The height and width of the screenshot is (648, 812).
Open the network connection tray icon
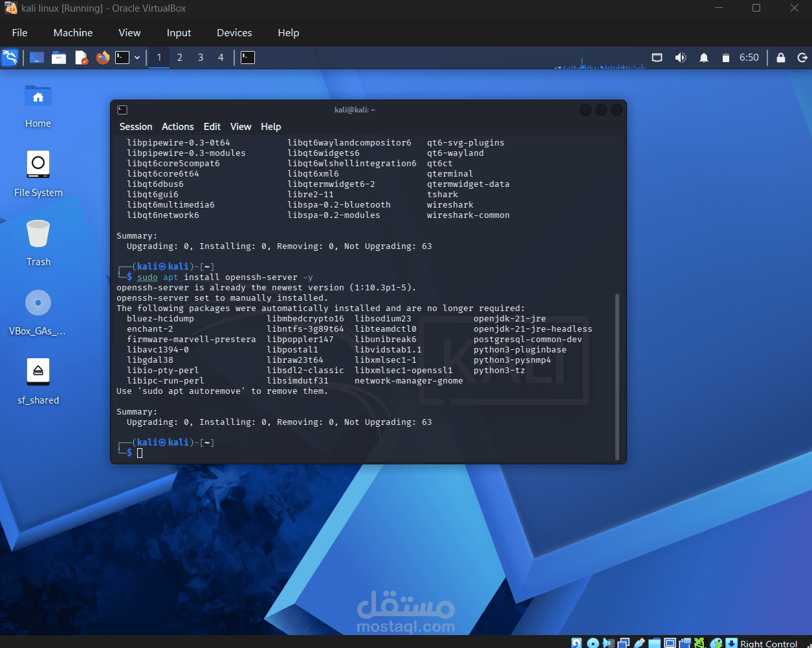click(657, 58)
